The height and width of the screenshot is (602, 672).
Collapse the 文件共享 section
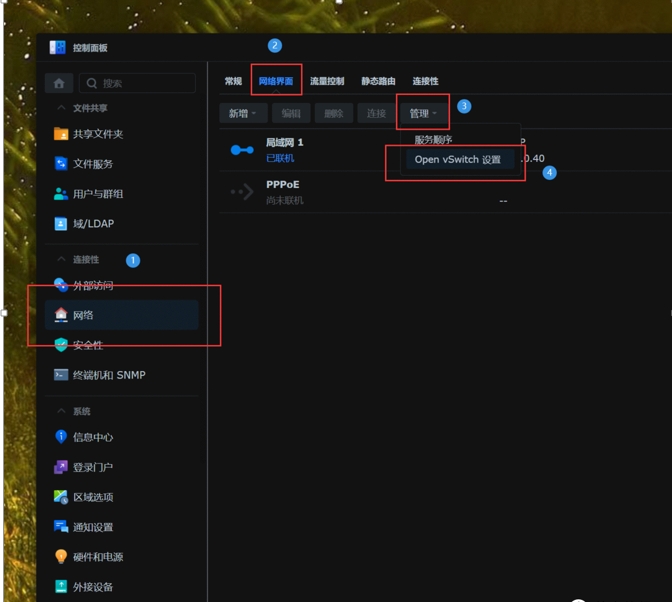(61, 108)
